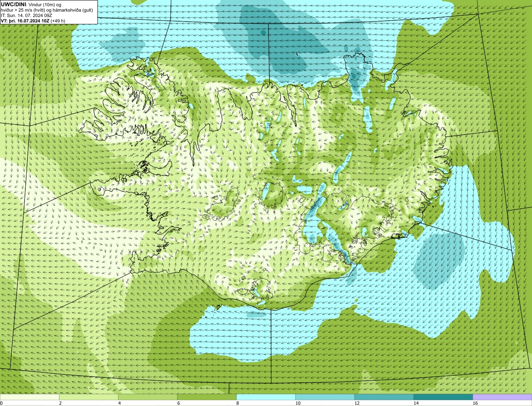Screen dimensions: 532x406
Task: Click the "VT: þri. 16.07.2024 10Z" valid time line
Action: pos(33,21)
